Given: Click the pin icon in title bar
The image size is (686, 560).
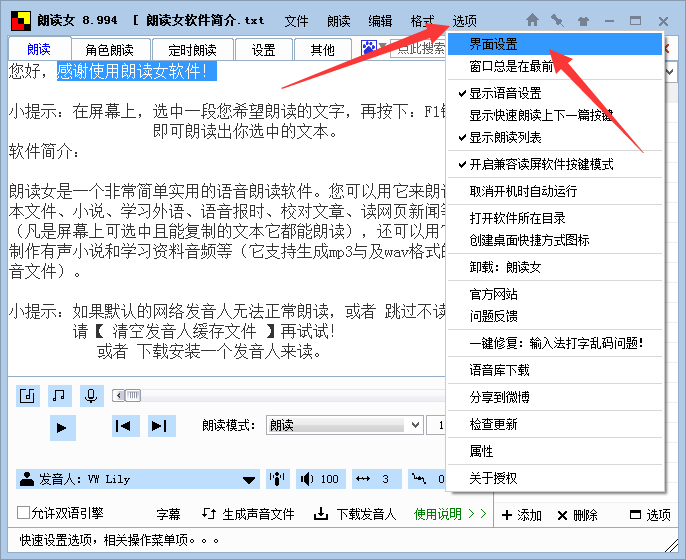Looking at the screenshot, I should click(x=557, y=20).
